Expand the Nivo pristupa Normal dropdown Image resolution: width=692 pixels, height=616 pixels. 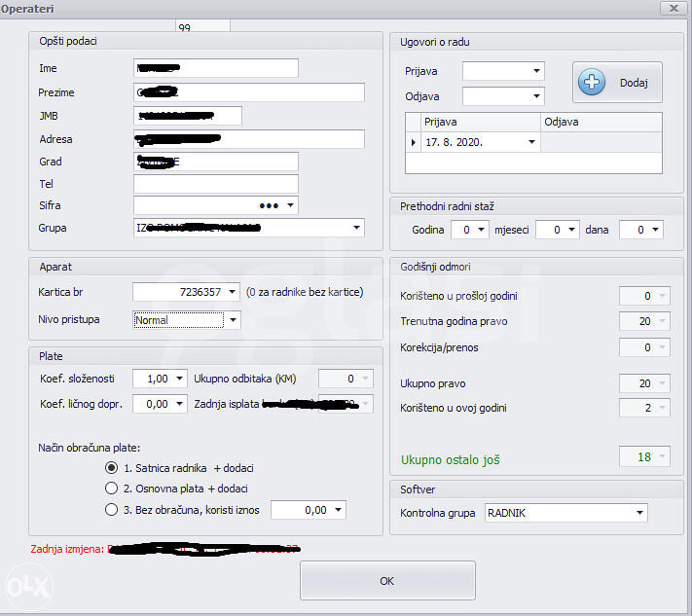(x=233, y=319)
